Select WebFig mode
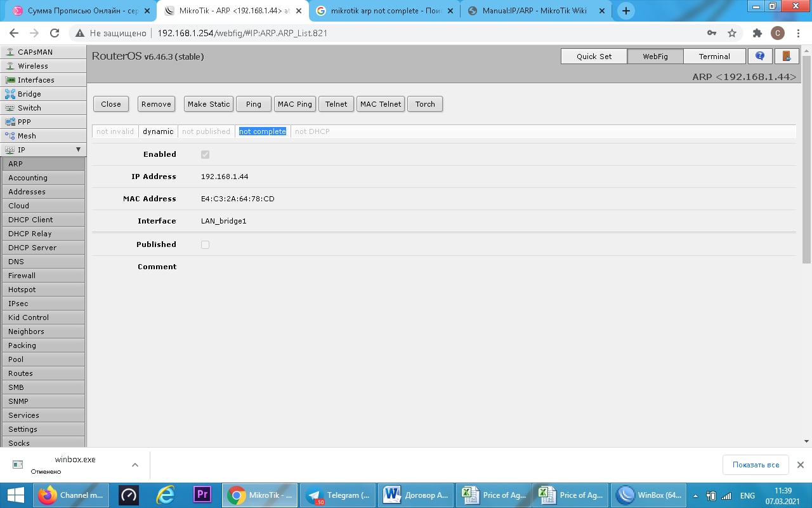 click(x=655, y=56)
